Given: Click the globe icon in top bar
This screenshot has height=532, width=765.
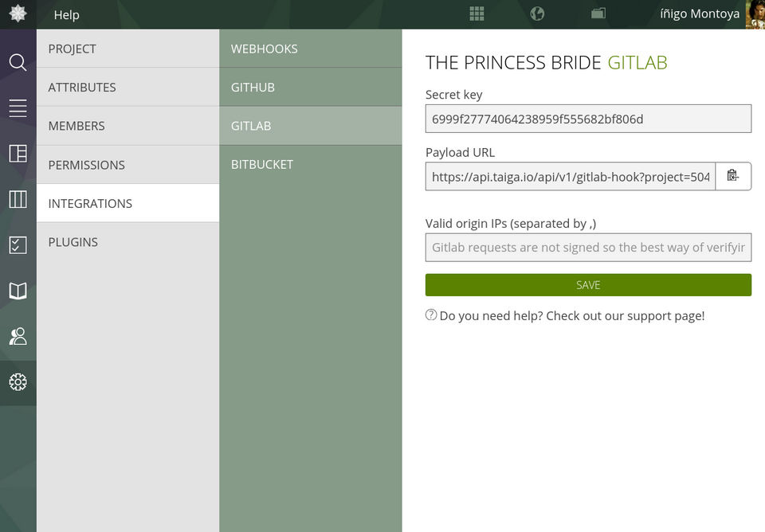Looking at the screenshot, I should tap(537, 14).
